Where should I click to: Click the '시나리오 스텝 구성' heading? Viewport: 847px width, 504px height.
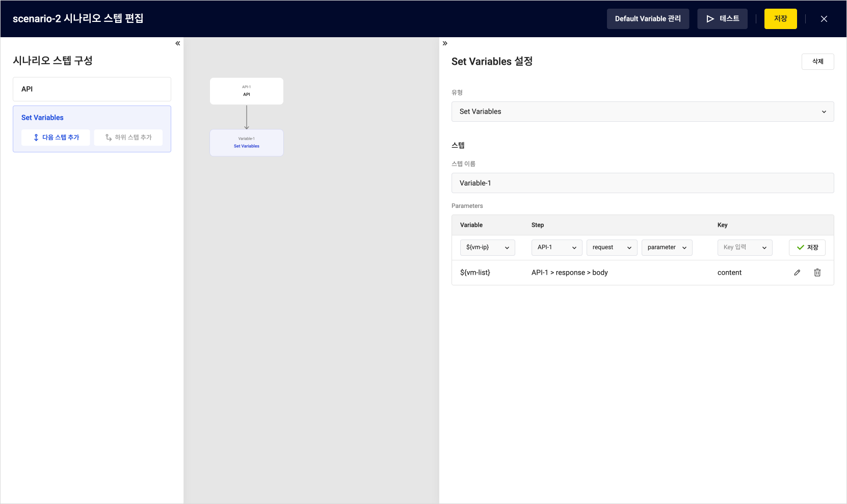coord(52,61)
